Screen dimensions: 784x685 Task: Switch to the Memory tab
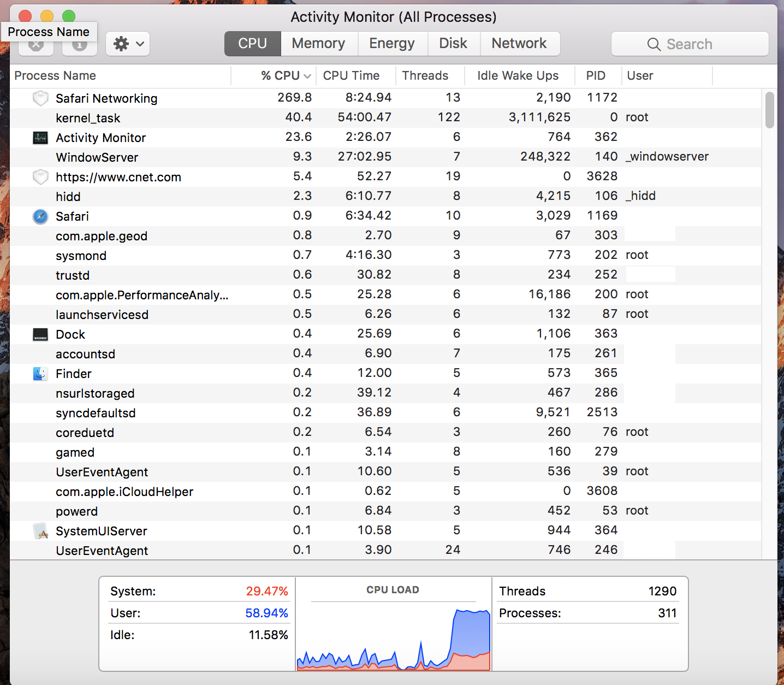319,44
